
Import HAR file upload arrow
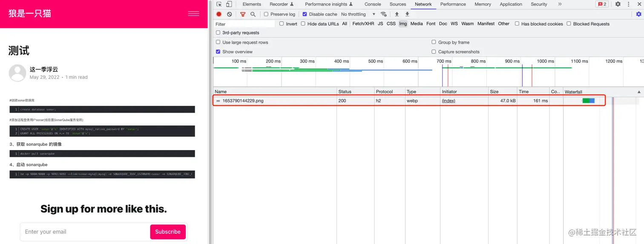[397, 14]
